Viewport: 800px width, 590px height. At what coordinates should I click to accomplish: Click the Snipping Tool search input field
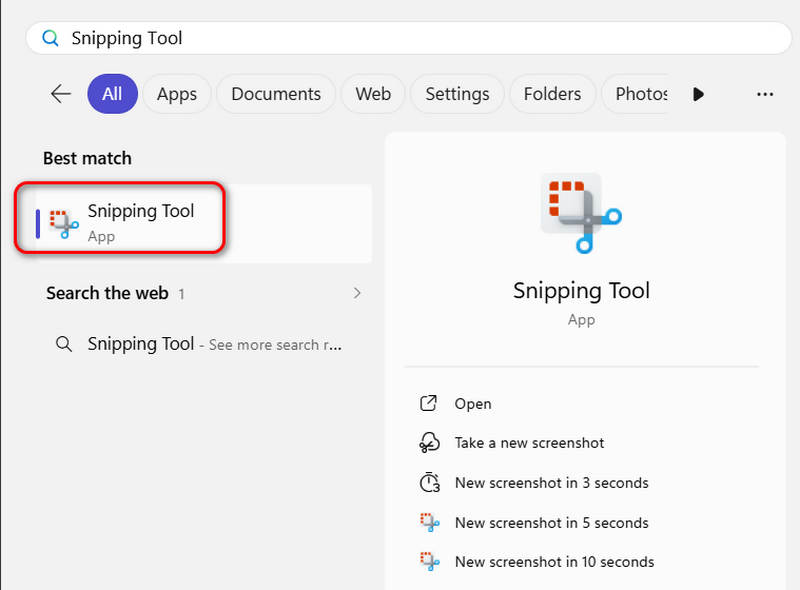[408, 38]
